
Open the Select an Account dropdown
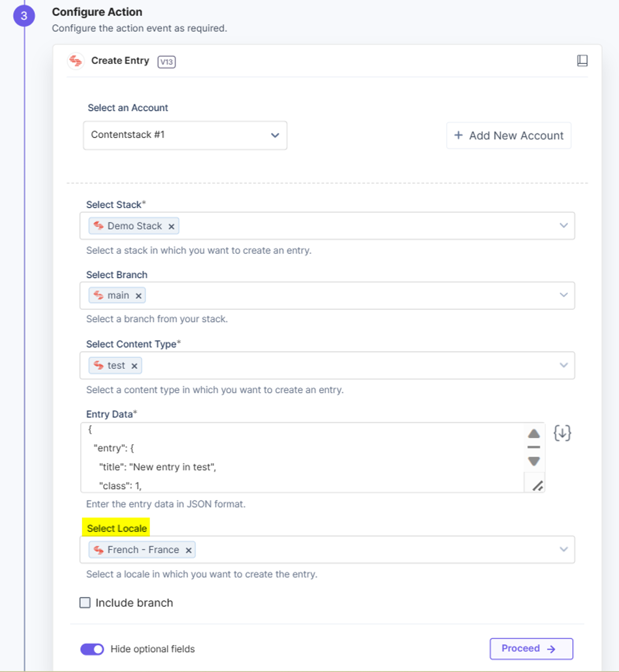click(x=185, y=135)
